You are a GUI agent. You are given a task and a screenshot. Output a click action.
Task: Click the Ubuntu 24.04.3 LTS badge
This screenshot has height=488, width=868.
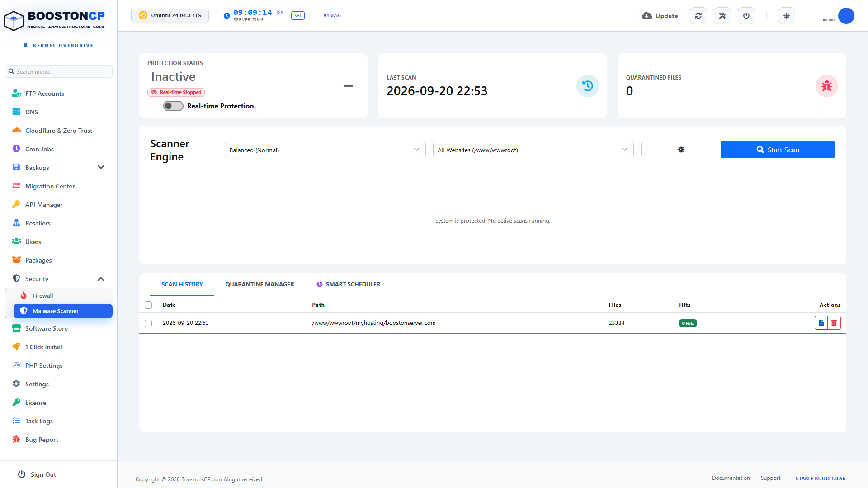point(170,15)
